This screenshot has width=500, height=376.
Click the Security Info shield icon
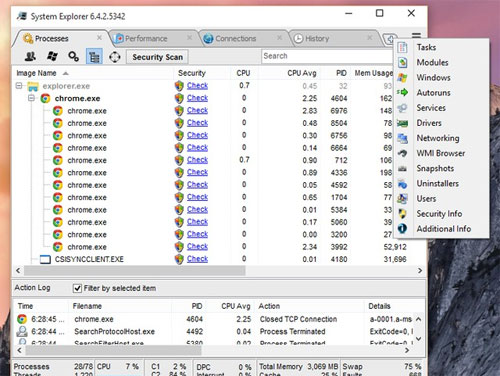click(x=402, y=214)
